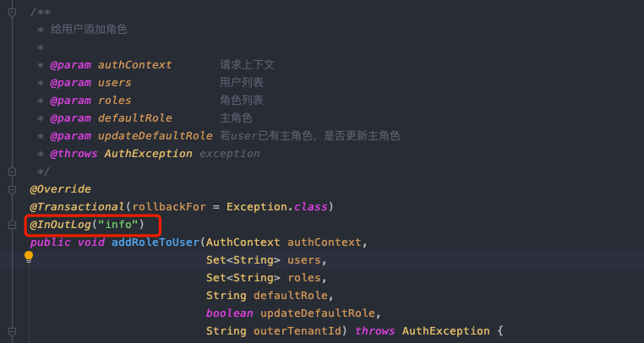644x343 pixels.
Task: Click the @Override annotation text
Action: point(60,189)
